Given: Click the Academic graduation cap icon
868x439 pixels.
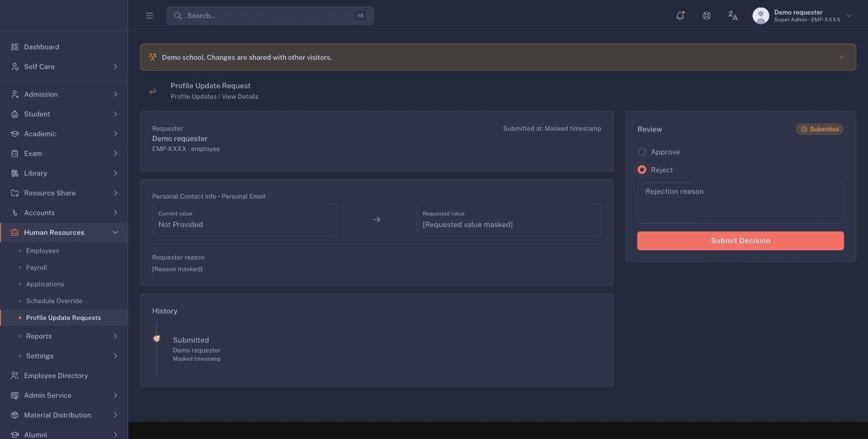Looking at the screenshot, I should [15, 134].
